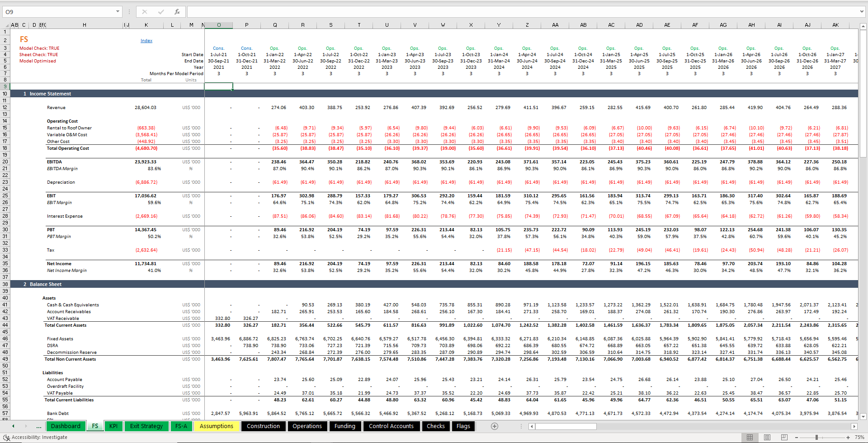Open the hidden sheets ellipsis button
Screen dimensions: 868x443
coord(39,426)
